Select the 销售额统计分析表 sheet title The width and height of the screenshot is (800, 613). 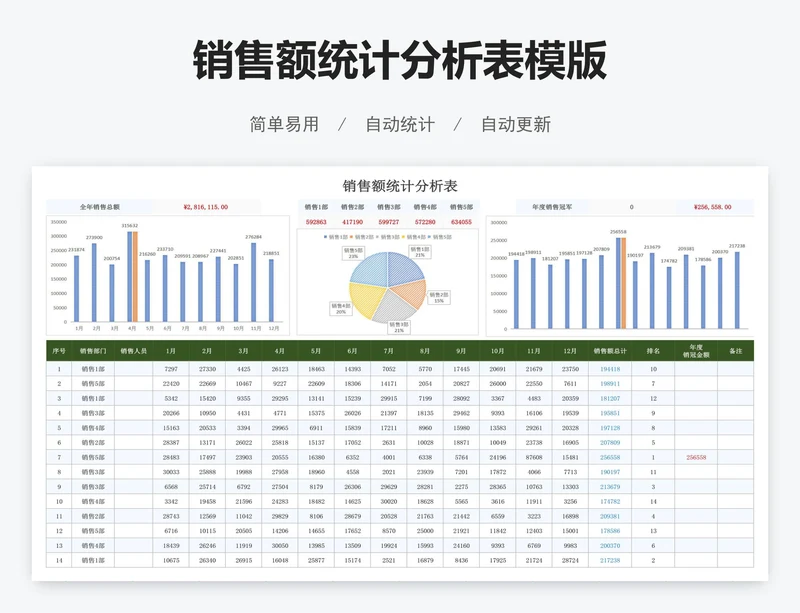tap(399, 186)
